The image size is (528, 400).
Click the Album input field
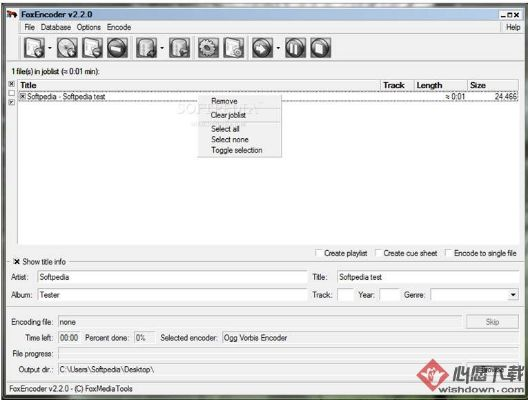(x=172, y=295)
